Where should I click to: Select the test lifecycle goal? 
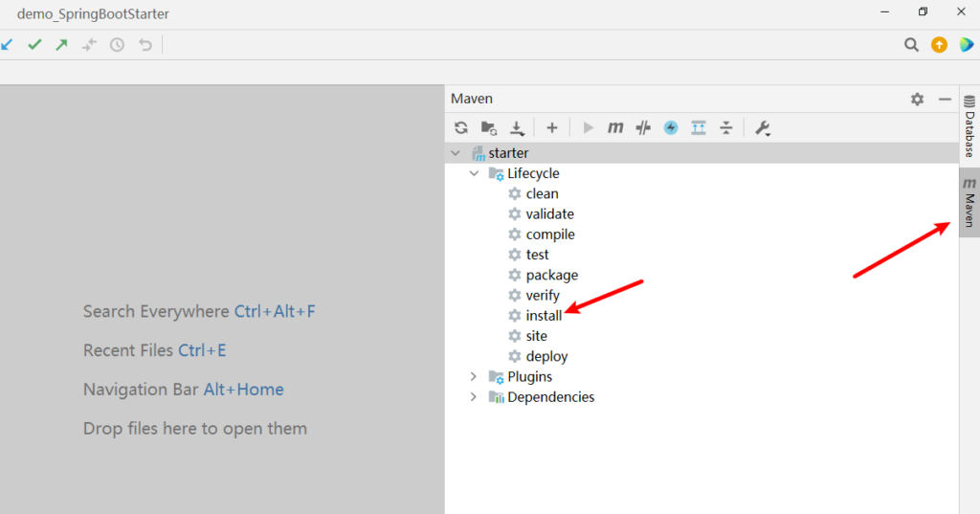pyautogui.click(x=538, y=255)
